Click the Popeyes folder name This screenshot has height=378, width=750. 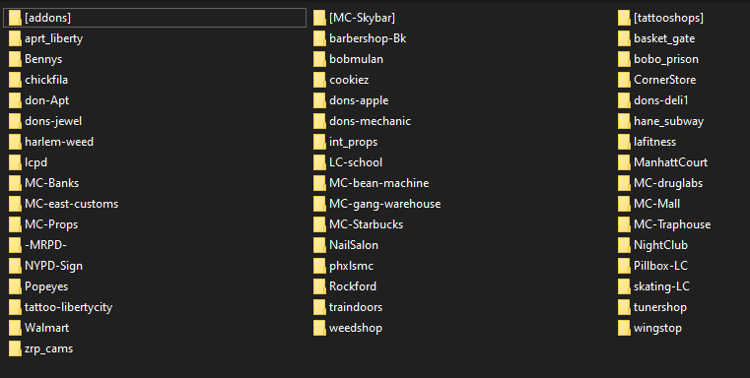click(46, 287)
